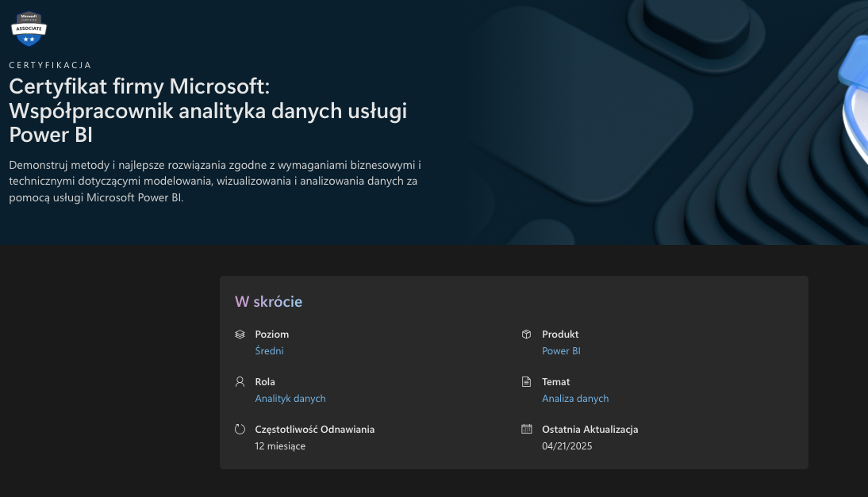Open the Średni level link
The width and height of the screenshot is (868, 497).
tap(269, 350)
